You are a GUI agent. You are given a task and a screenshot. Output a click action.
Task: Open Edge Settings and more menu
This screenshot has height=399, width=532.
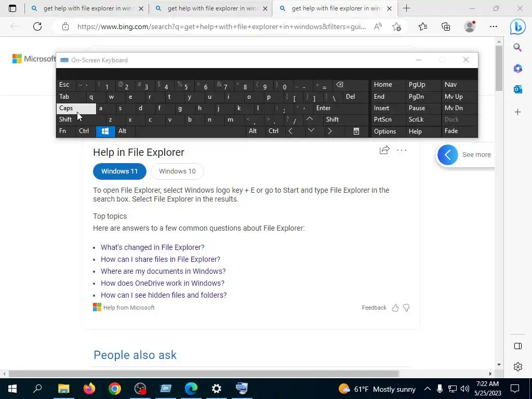click(x=494, y=26)
